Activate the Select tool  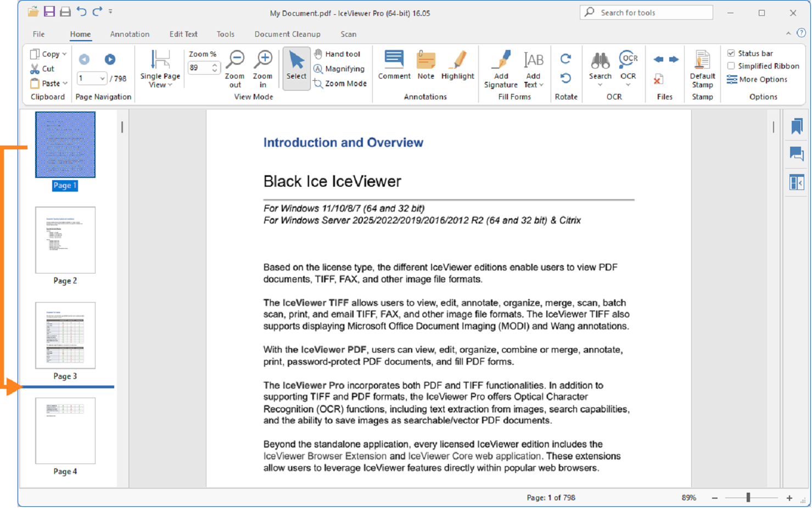pyautogui.click(x=296, y=68)
